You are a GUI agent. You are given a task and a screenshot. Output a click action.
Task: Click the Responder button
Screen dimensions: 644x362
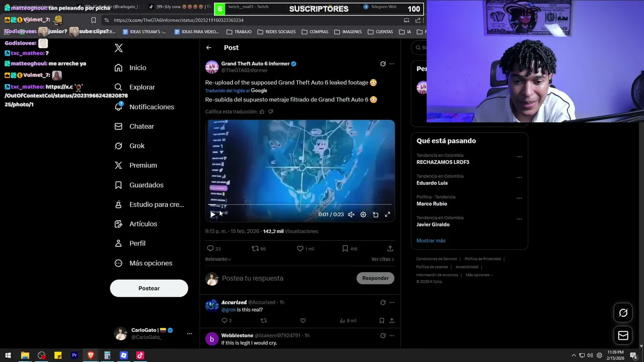pos(375,278)
